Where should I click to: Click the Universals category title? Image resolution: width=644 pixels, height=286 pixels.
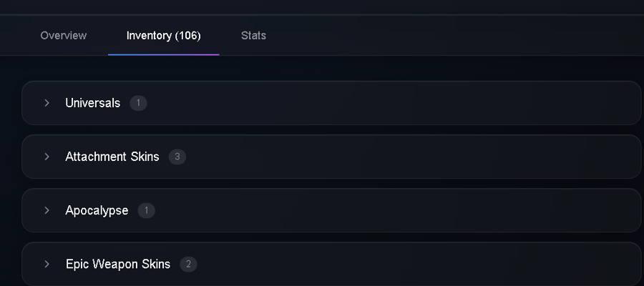tap(93, 103)
